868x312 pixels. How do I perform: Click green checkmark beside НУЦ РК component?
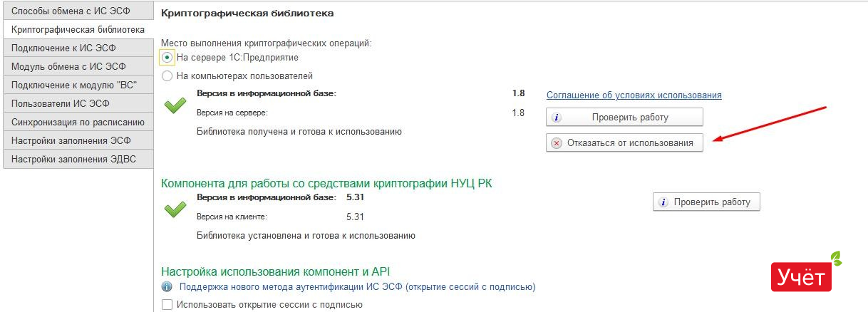(175, 209)
